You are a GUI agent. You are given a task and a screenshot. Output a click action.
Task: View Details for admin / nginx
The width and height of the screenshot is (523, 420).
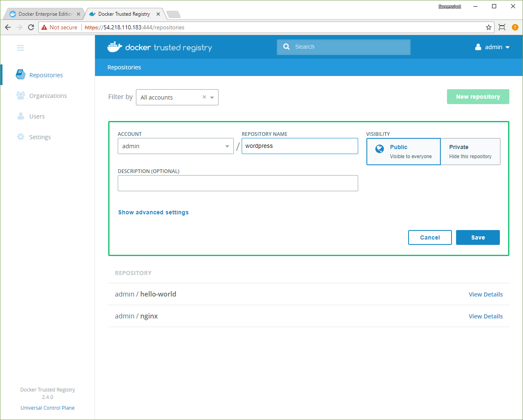485,316
